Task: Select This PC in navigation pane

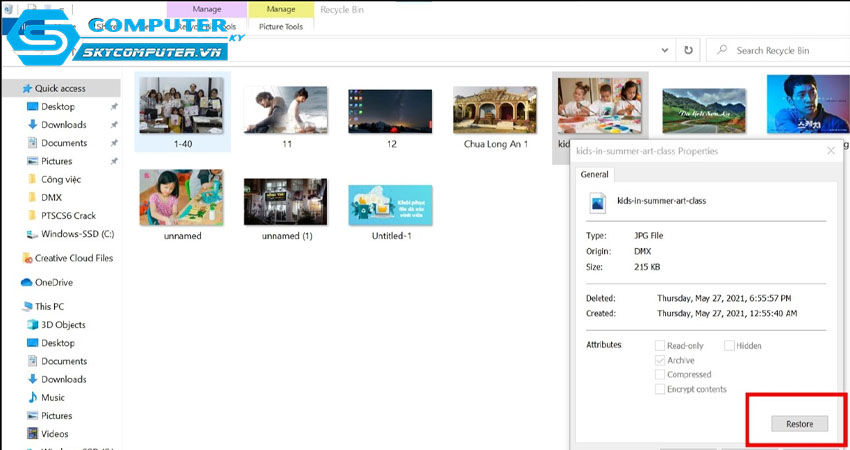Action: pyautogui.click(x=49, y=306)
